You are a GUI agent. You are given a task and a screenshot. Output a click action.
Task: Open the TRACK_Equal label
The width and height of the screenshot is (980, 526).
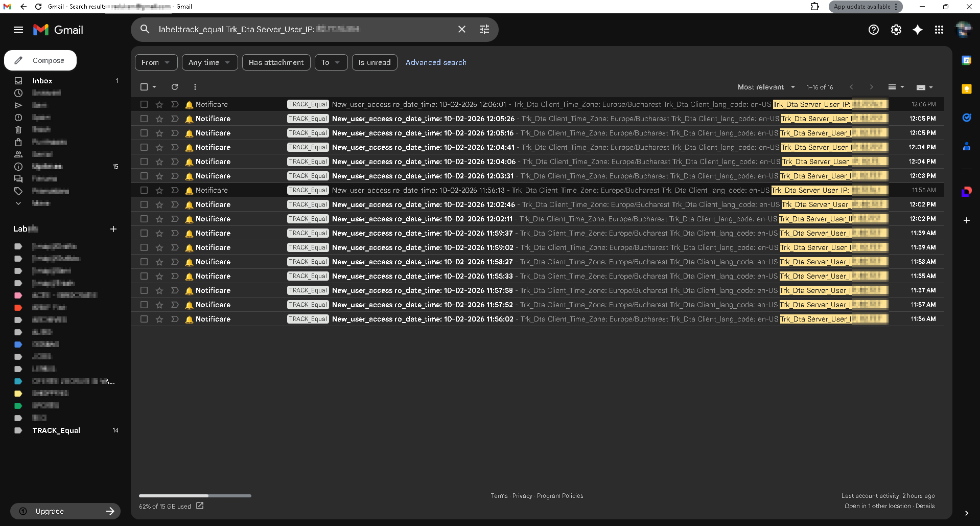click(56, 430)
